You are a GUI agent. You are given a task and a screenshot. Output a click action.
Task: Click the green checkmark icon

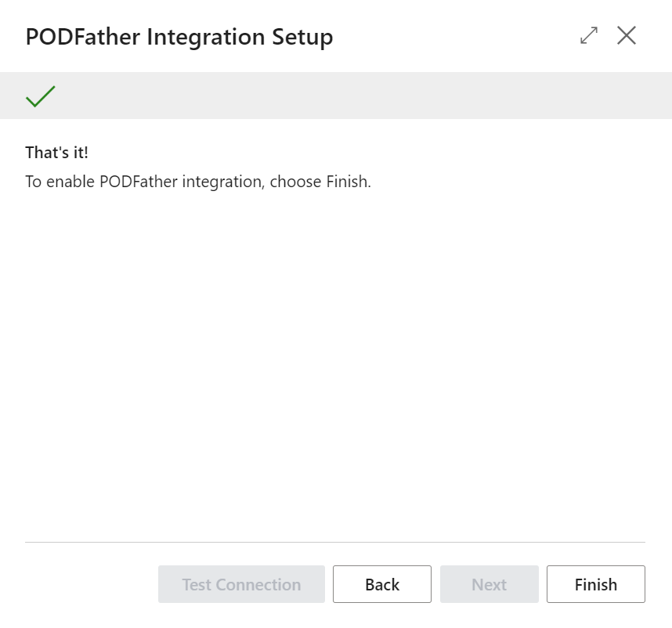pos(40,96)
